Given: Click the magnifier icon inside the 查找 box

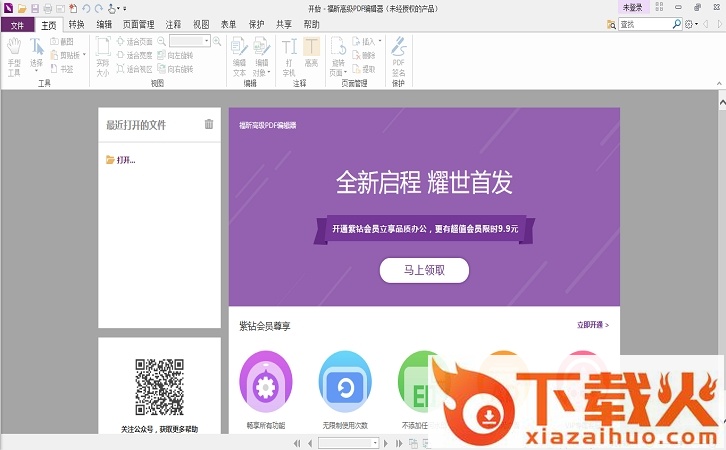Looking at the screenshot, I should [x=676, y=24].
